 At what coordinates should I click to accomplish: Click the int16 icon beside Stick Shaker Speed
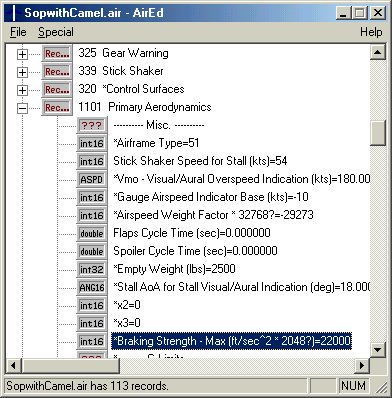pyautogui.click(x=92, y=161)
